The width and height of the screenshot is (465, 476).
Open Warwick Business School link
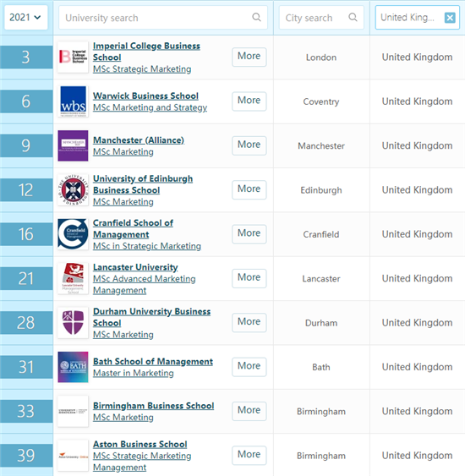[145, 96]
